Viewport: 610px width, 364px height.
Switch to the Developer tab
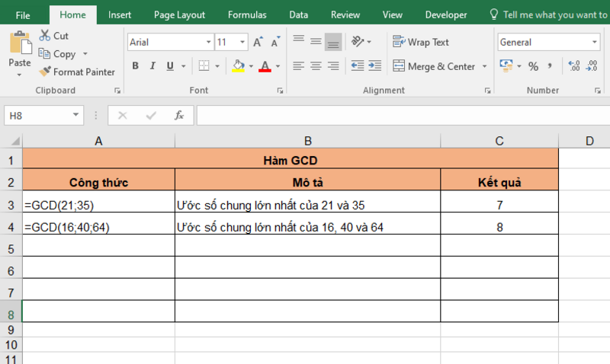click(446, 15)
